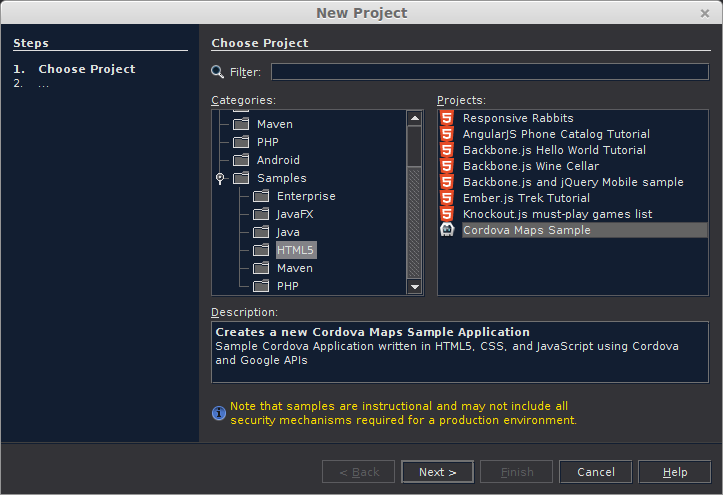Screen dimensions: 723x495
Task: Click the Cordova Maps Sample project icon
Action: (446, 230)
